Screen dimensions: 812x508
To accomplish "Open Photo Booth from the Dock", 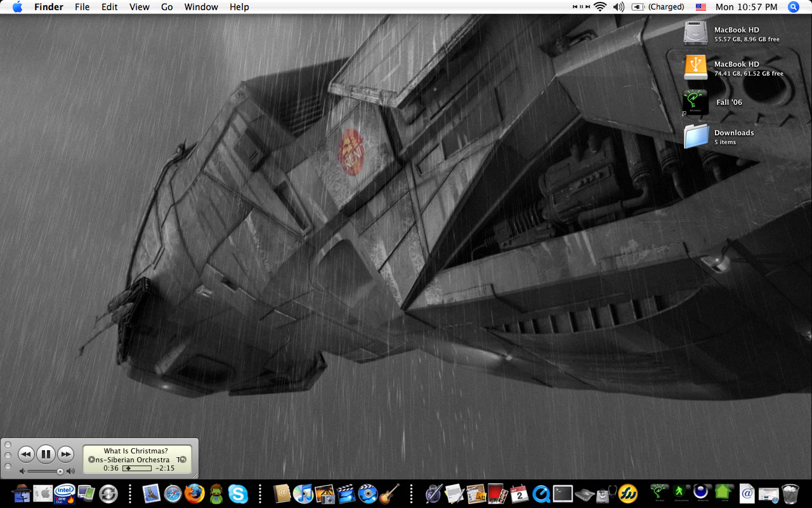I will tap(497, 493).
